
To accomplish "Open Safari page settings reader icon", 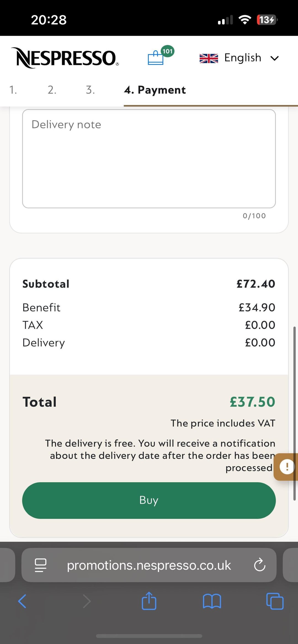I will [x=40, y=565].
